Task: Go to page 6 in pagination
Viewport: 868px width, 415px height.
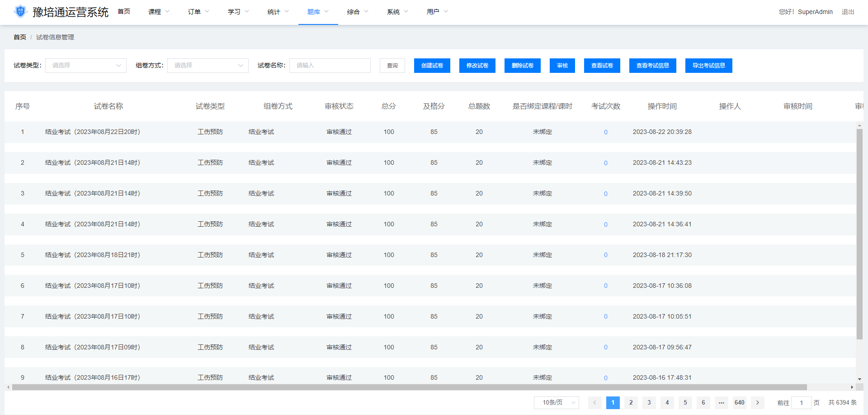Action: coord(703,402)
